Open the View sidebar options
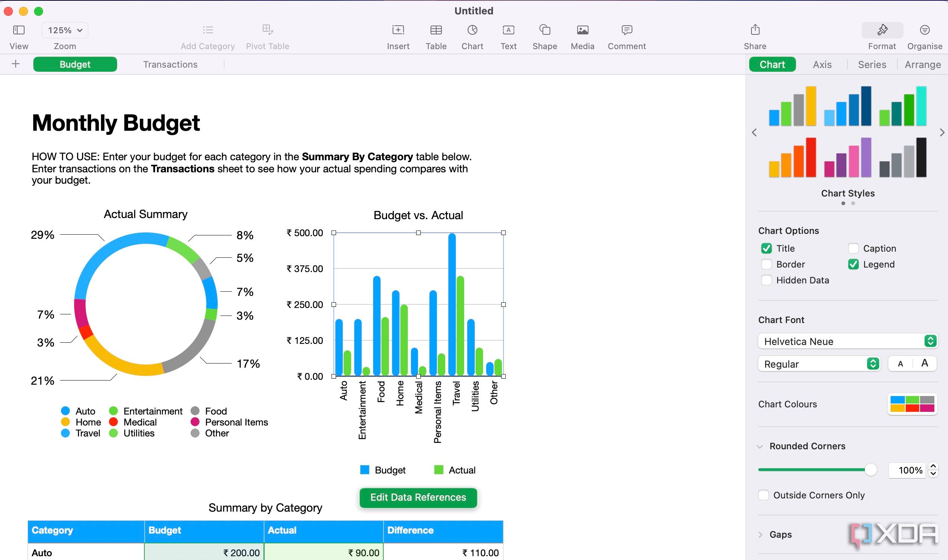The width and height of the screenshot is (948, 560). tap(19, 30)
